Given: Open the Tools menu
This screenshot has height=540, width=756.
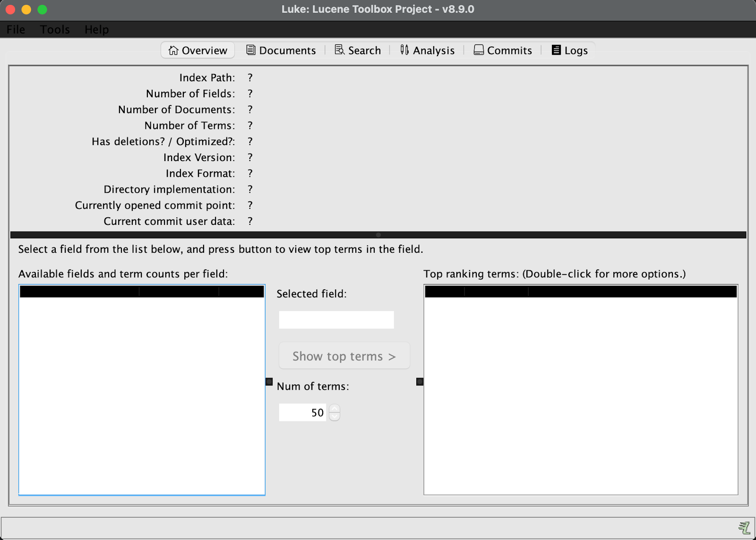Looking at the screenshot, I should pos(55,29).
